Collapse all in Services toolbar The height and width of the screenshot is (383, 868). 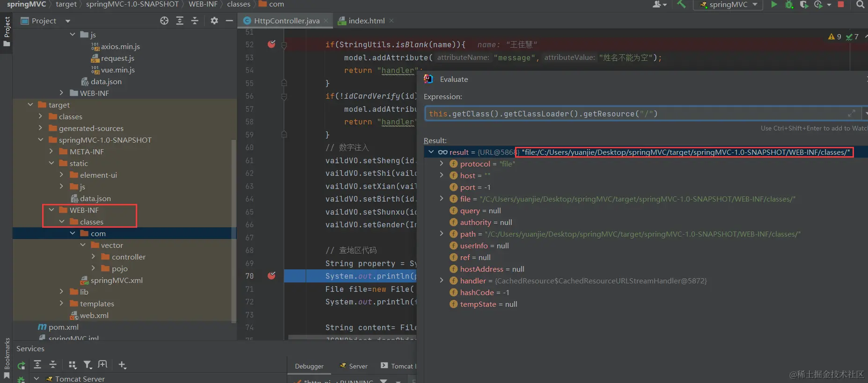53,365
